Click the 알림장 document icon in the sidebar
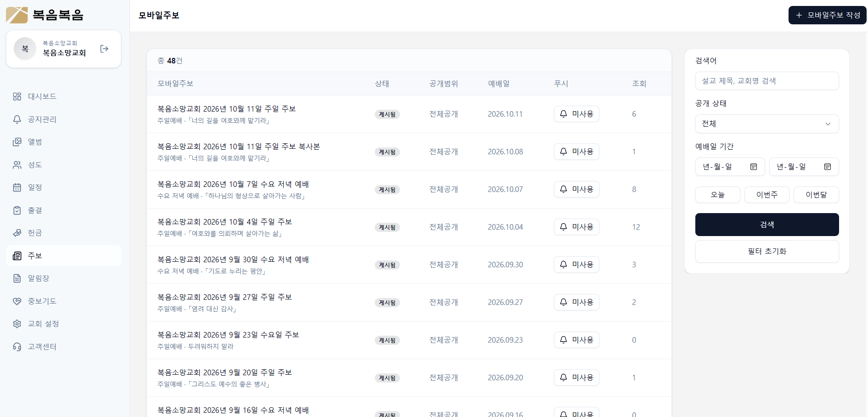868x417 pixels. tap(17, 278)
